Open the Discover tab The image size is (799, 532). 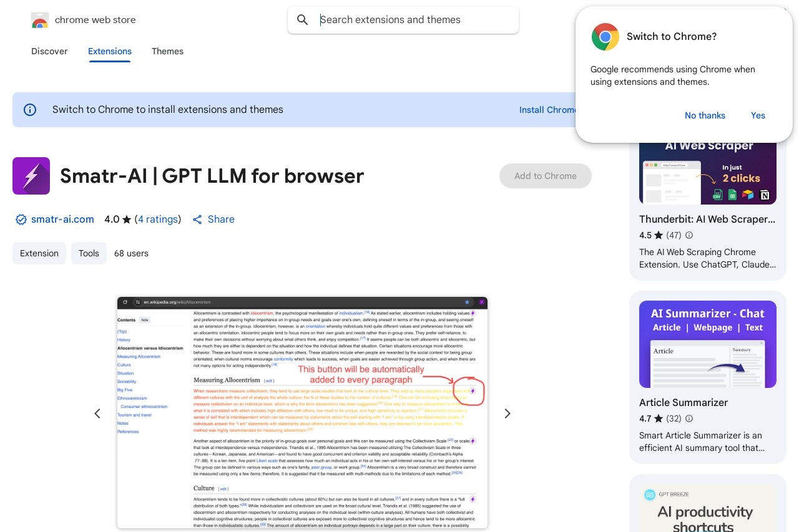[49, 51]
